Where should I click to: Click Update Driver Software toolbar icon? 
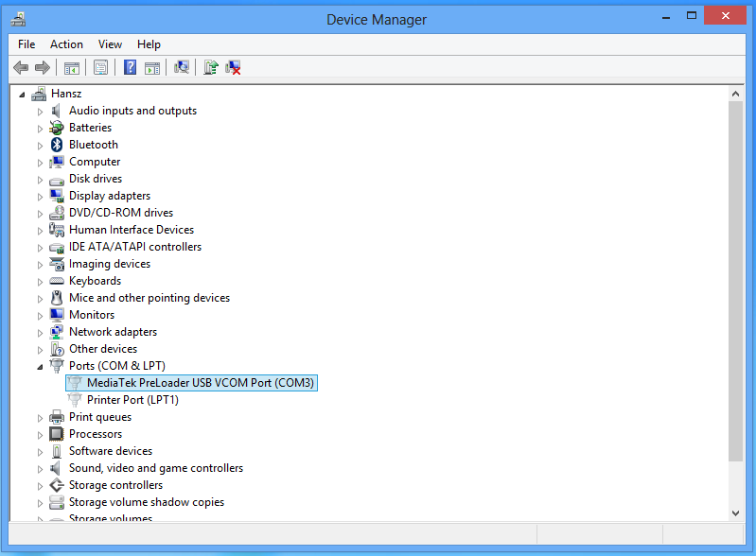211,67
